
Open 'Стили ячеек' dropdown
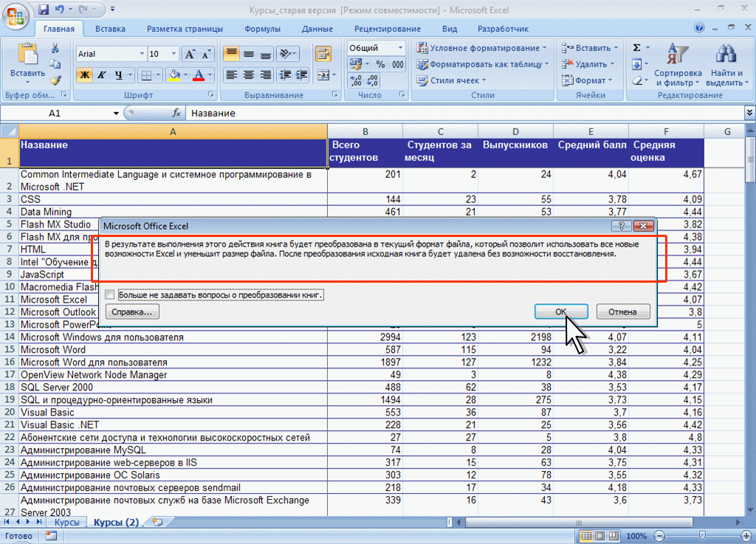(x=451, y=80)
